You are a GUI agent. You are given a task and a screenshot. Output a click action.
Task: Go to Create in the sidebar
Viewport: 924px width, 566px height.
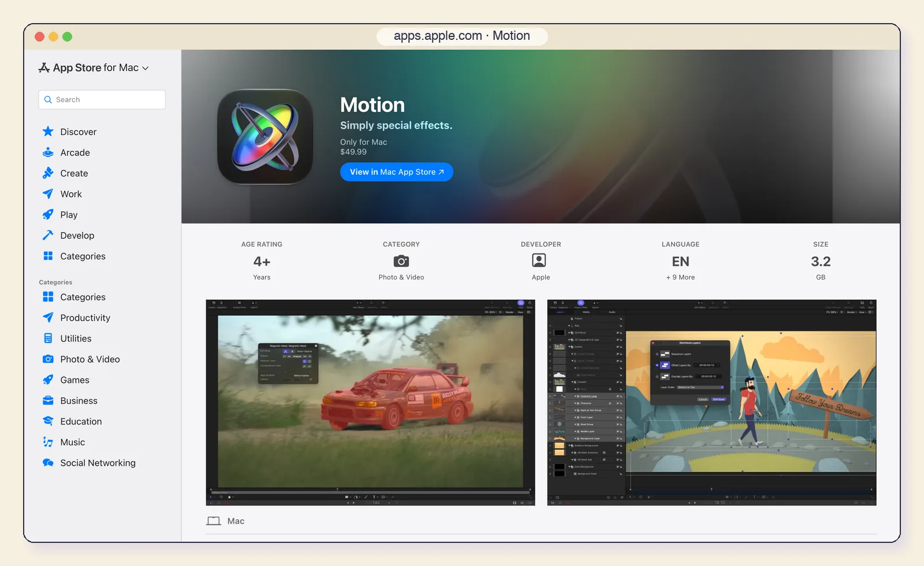point(74,173)
